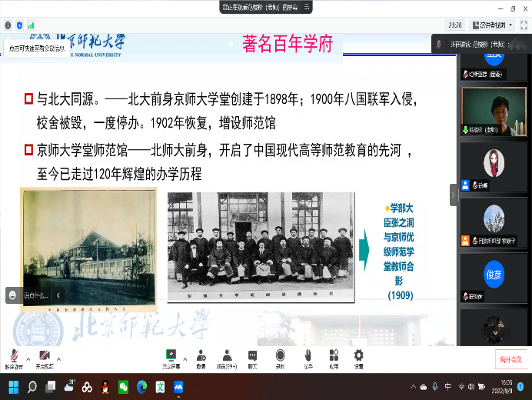This screenshot has height=400, width=532.
Task: Click the red leave meeting button
Action: coord(510,358)
